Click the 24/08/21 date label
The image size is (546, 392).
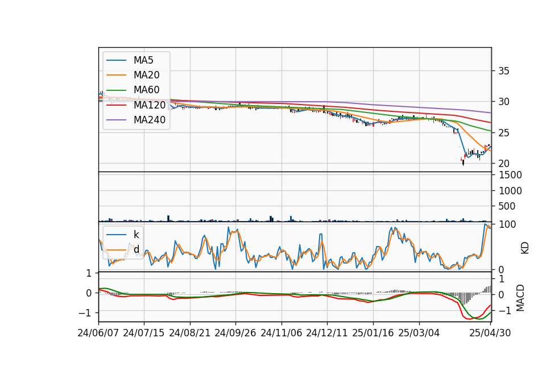point(190,333)
